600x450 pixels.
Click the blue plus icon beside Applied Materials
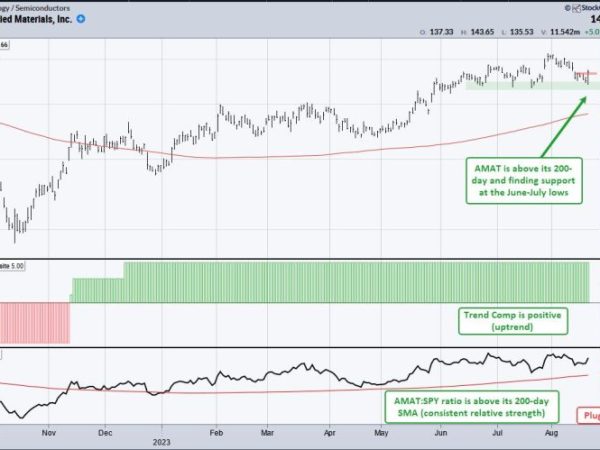pos(81,19)
